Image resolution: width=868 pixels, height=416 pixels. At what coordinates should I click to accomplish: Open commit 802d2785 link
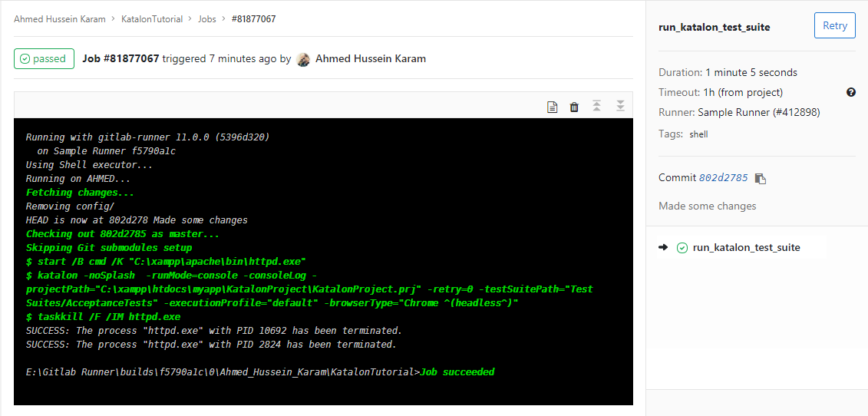[724, 178]
